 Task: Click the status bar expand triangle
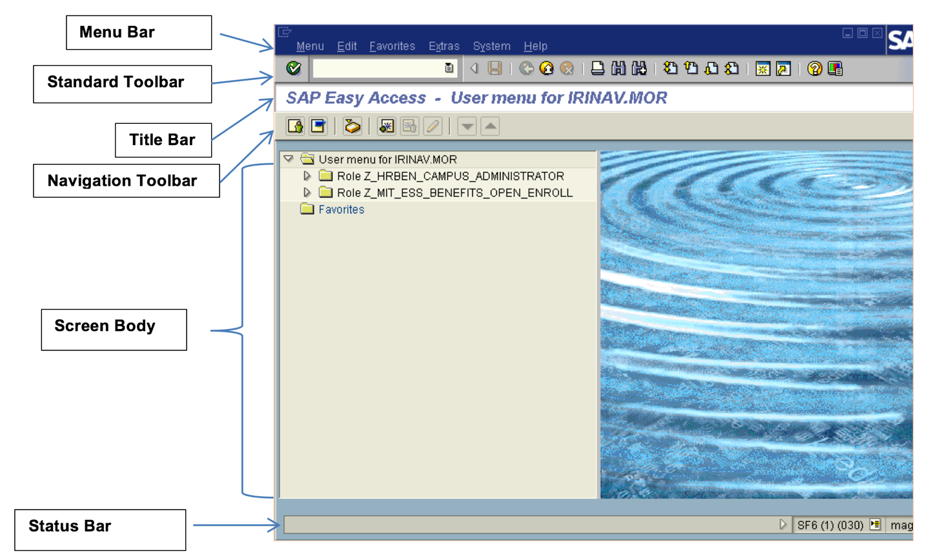click(782, 525)
